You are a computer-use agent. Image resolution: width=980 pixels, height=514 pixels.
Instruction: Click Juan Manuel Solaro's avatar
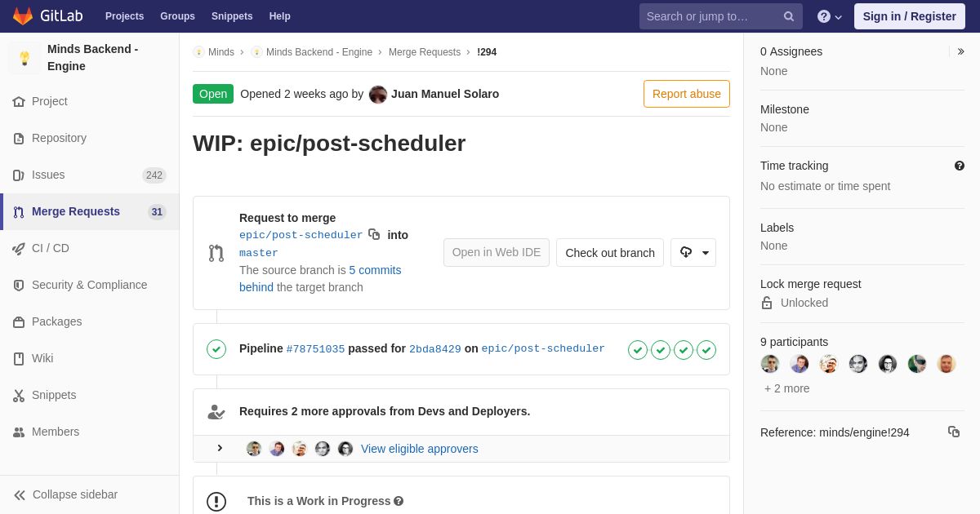point(378,94)
